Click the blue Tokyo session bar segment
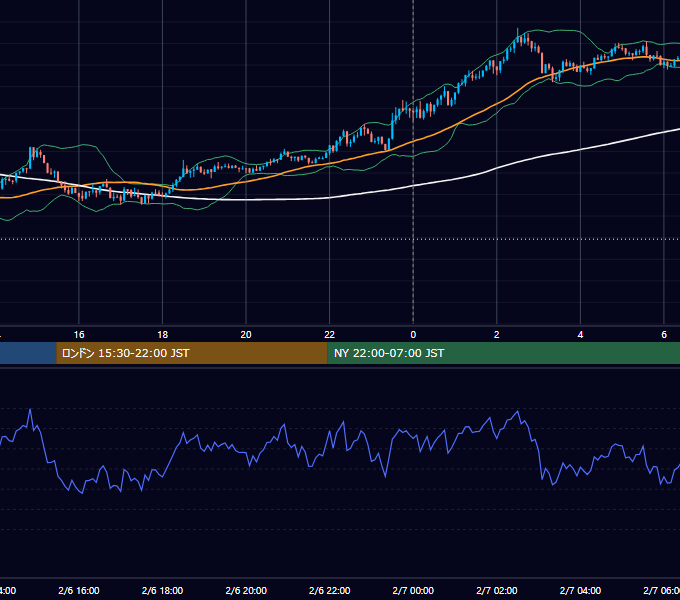 (x=28, y=353)
